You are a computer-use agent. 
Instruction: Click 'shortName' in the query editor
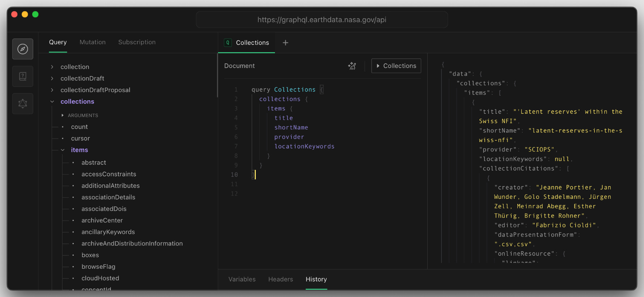pyautogui.click(x=291, y=127)
